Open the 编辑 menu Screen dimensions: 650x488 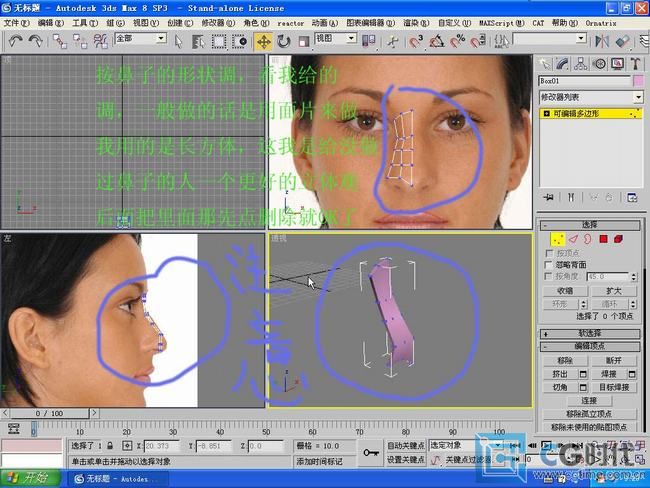51,23
